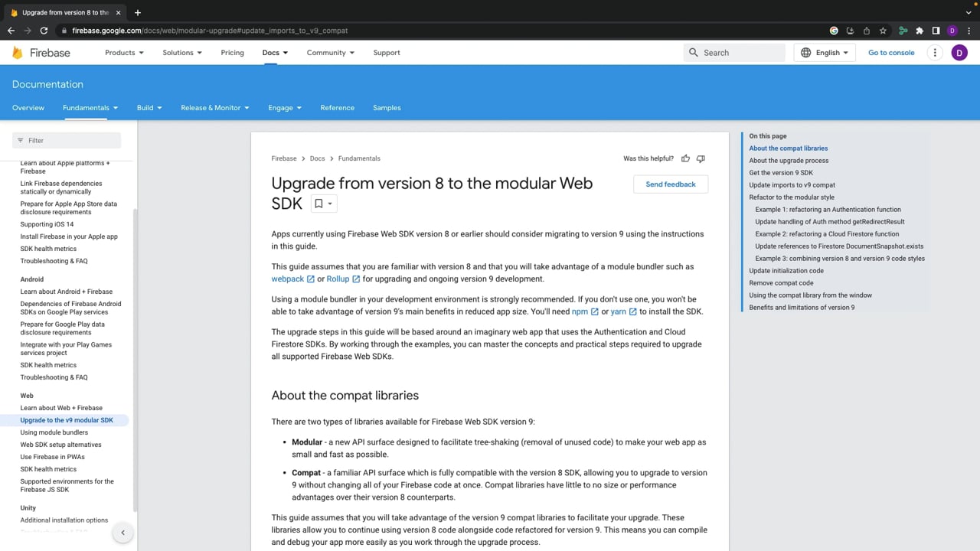
Task: Click the share icon in the address bar
Action: coord(867,31)
